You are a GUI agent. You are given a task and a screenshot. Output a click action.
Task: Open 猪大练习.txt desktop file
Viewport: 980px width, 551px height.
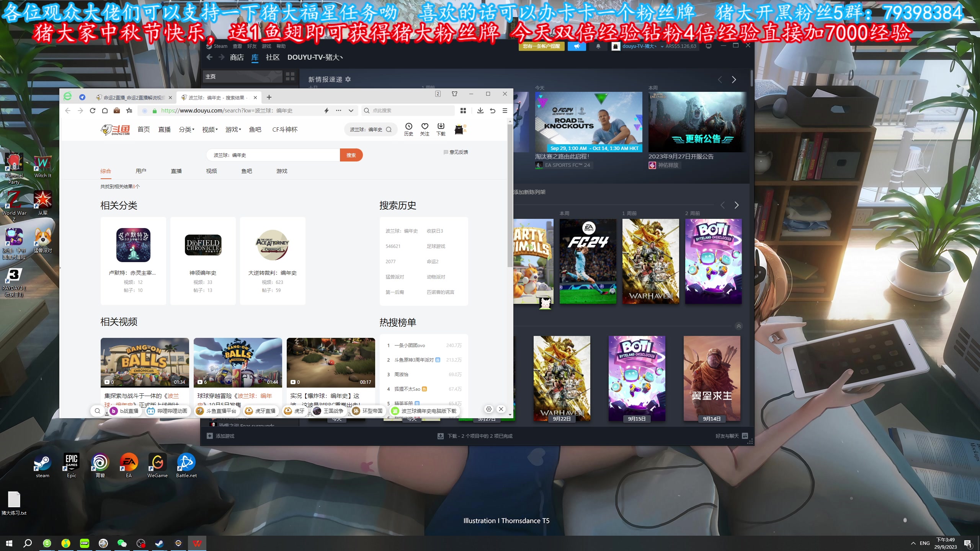click(14, 503)
